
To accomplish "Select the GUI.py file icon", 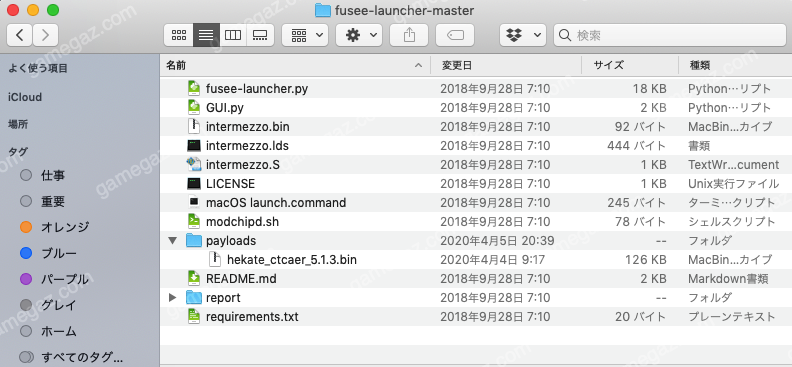I will click(194, 108).
